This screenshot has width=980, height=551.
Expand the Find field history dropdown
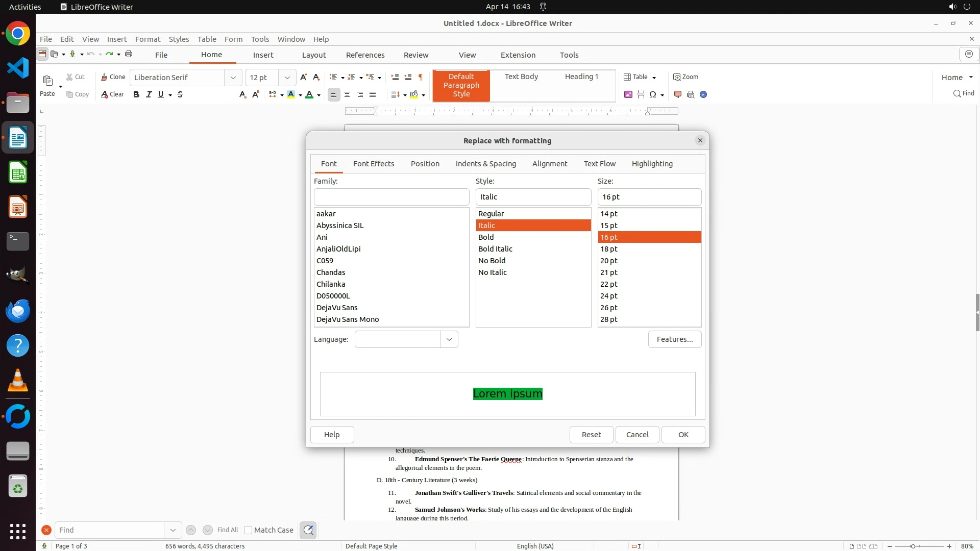(173, 530)
